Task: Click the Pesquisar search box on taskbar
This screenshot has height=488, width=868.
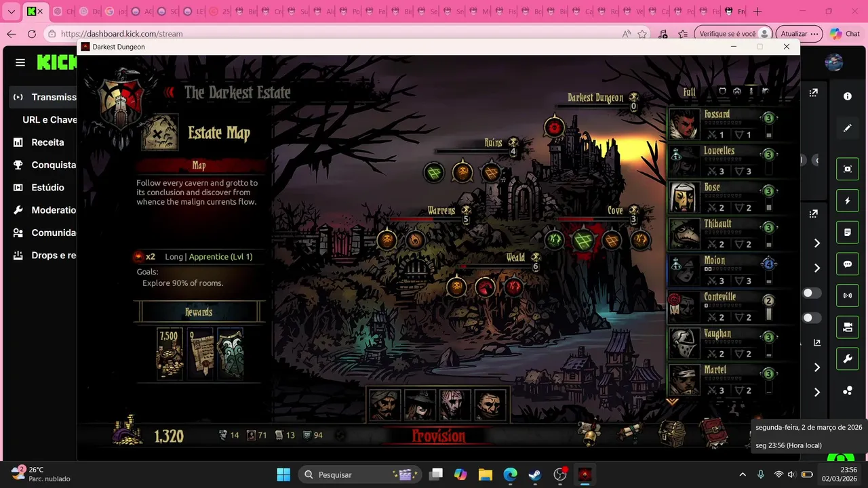Action: [360, 474]
